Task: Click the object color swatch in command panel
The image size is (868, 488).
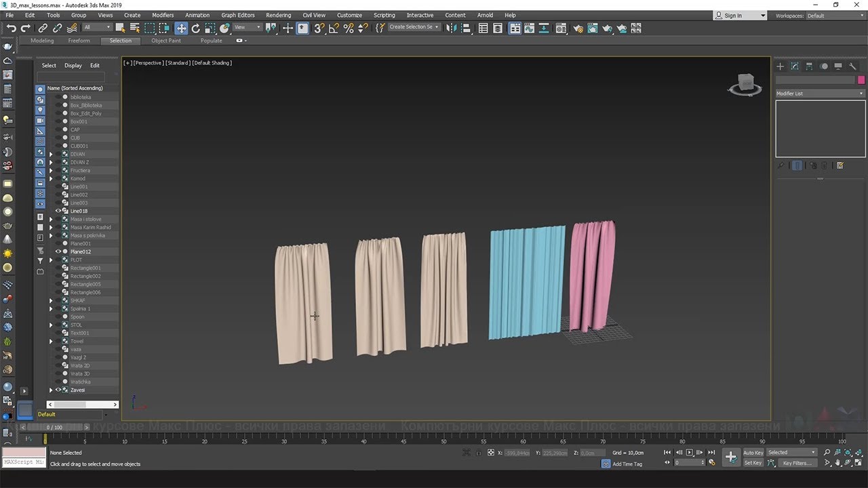Action: point(861,80)
